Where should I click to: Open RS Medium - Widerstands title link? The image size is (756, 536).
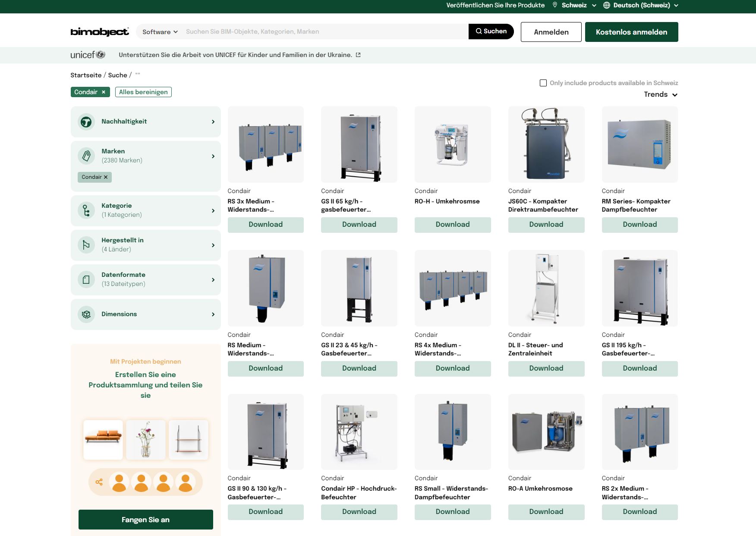tap(251, 349)
